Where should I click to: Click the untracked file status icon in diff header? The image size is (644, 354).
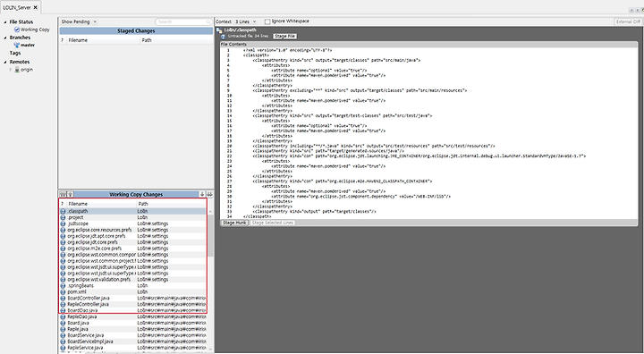coord(224,37)
